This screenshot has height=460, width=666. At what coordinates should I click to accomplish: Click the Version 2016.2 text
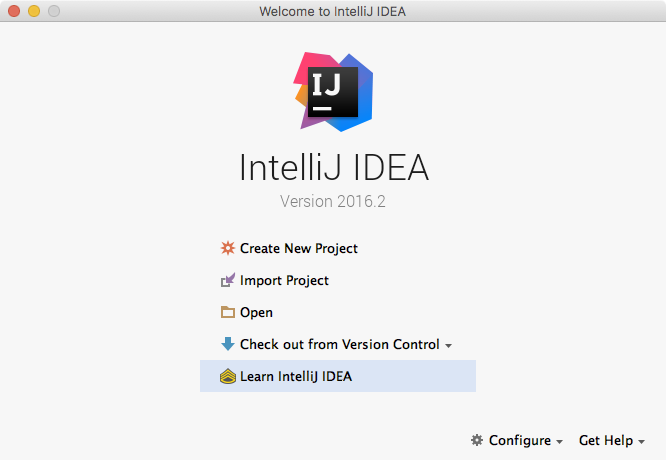click(333, 201)
